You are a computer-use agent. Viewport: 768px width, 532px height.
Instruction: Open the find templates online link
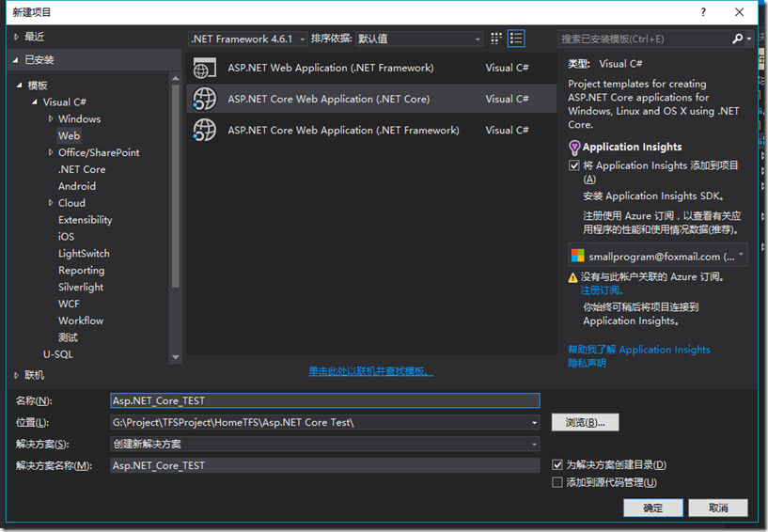[x=370, y=371]
